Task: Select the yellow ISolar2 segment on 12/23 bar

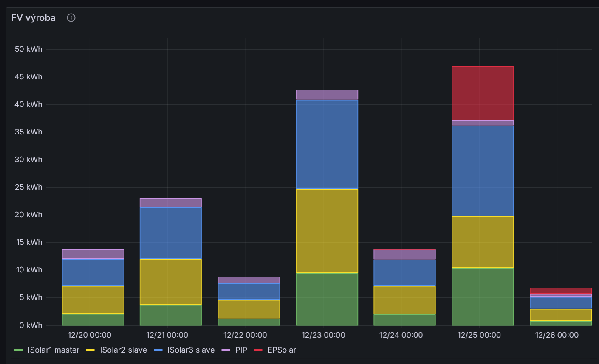Action: point(327,231)
